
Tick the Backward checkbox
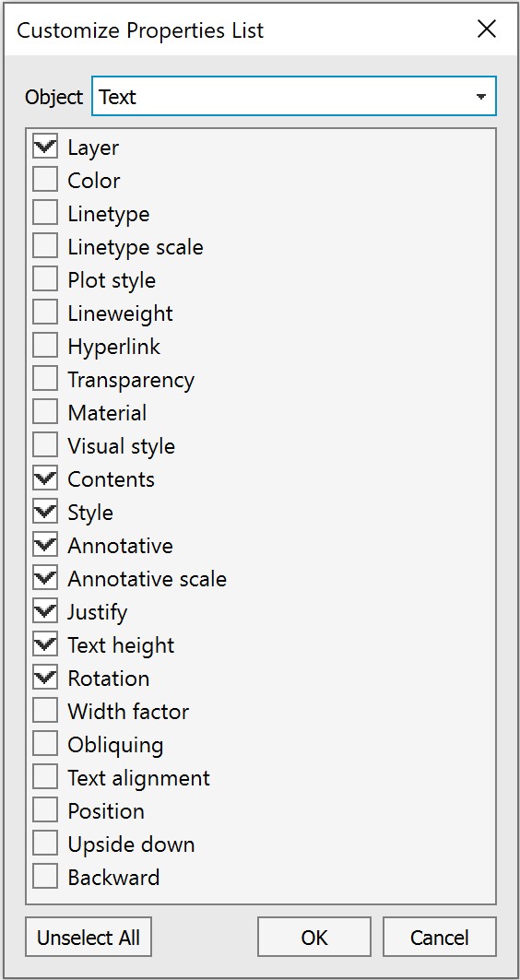point(45,878)
